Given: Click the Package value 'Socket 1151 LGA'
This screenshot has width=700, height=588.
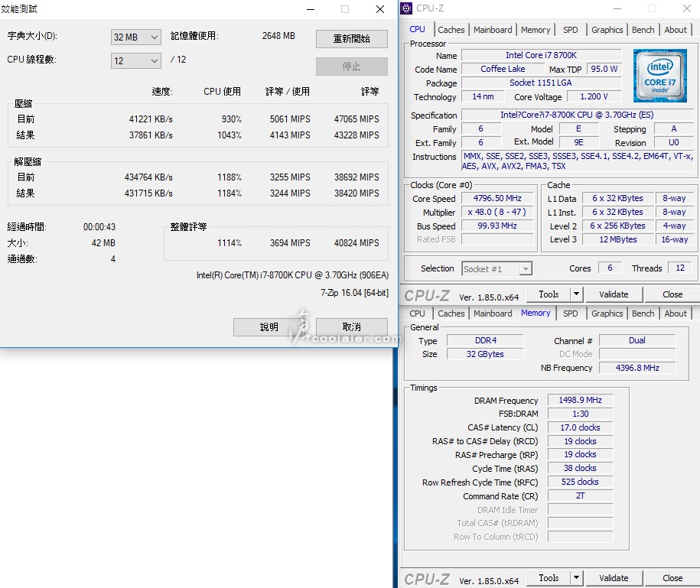Looking at the screenshot, I should 541,83.
